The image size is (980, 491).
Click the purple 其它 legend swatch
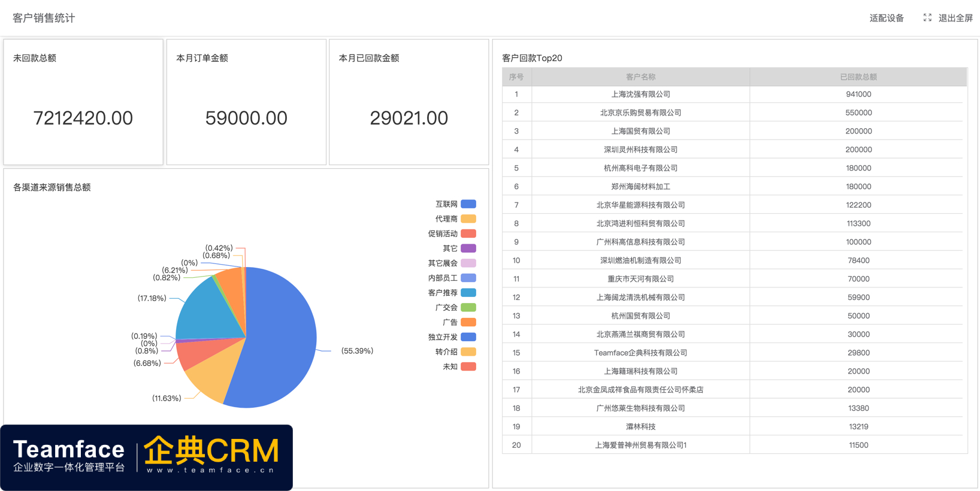point(468,248)
